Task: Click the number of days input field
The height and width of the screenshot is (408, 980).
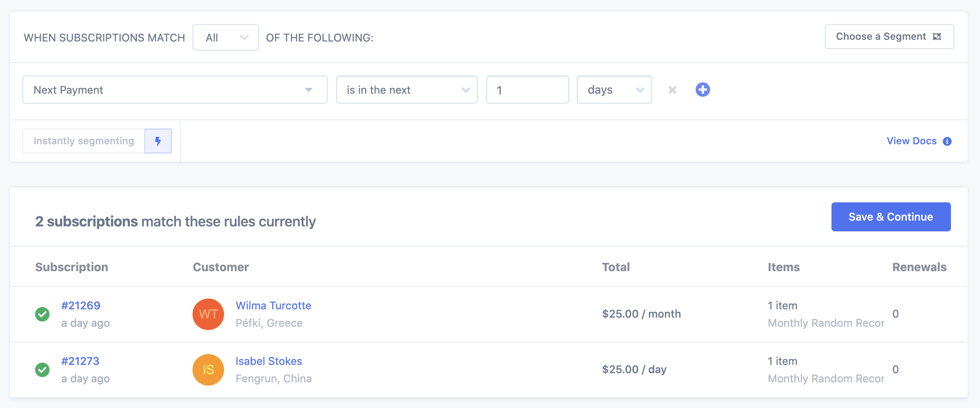Action: click(527, 90)
